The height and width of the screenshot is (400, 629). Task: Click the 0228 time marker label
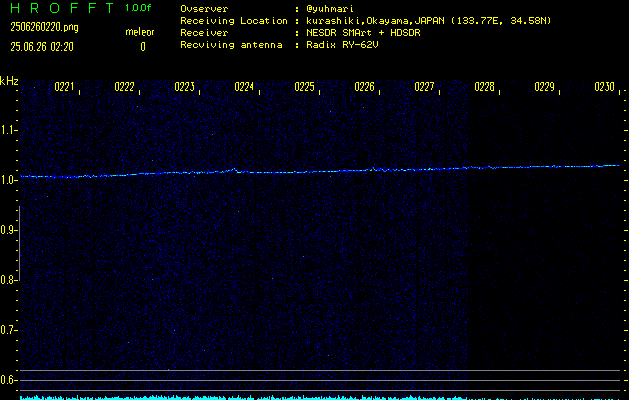coord(485,87)
